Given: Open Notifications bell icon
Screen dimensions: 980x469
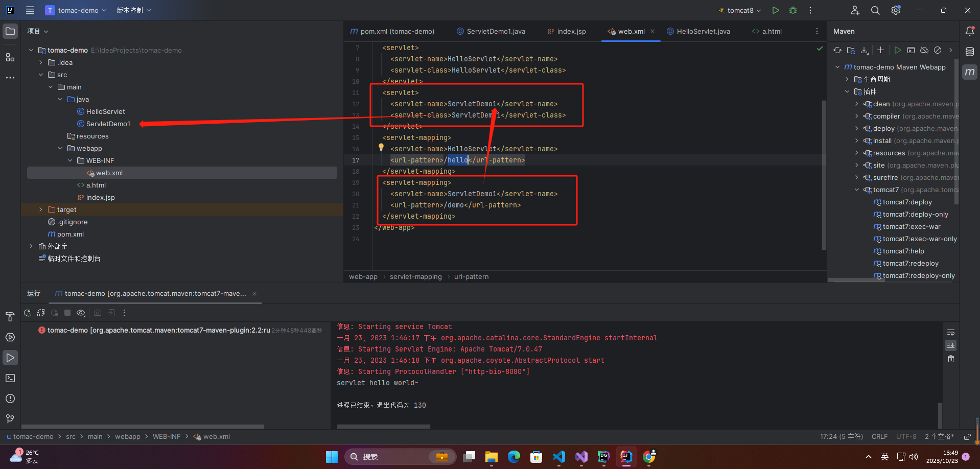Looking at the screenshot, I should pos(969,31).
